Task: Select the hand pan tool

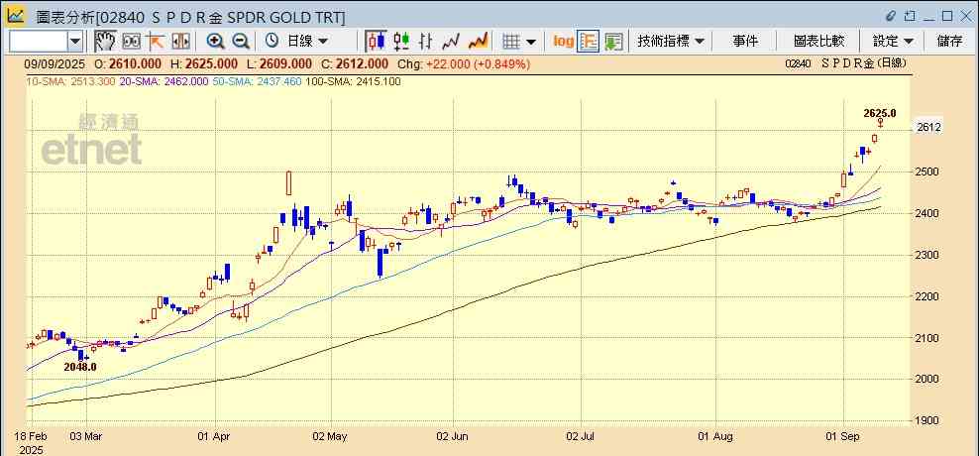Action: [x=105, y=42]
